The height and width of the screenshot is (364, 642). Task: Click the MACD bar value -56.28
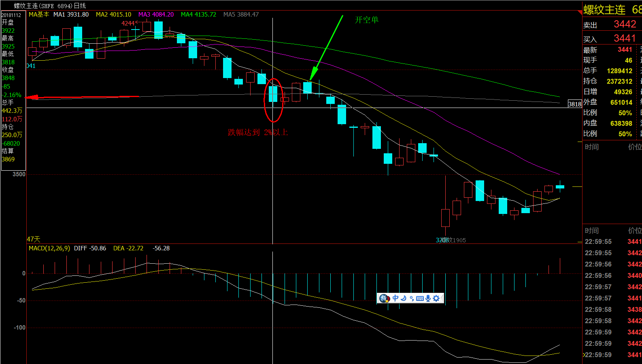tap(161, 248)
